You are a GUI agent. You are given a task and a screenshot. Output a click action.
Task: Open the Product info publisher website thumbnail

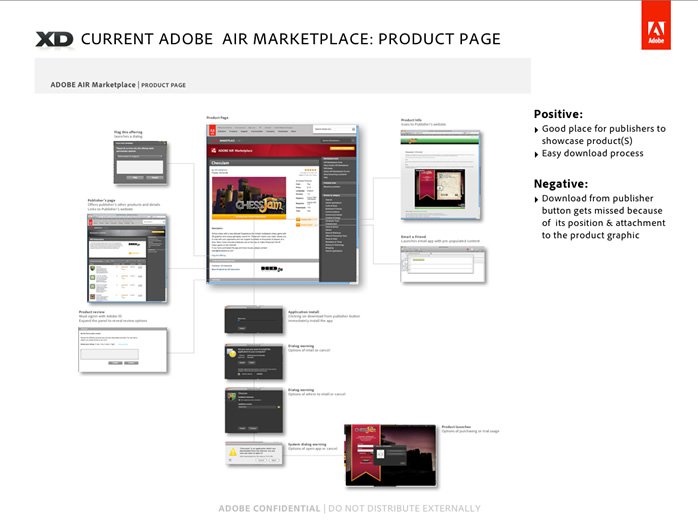pyautogui.click(x=441, y=175)
